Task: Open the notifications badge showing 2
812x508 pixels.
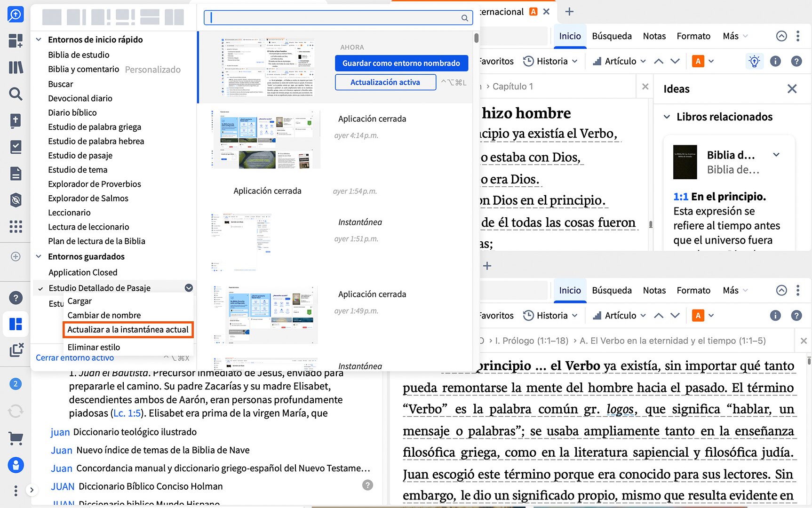Action: coord(16,384)
